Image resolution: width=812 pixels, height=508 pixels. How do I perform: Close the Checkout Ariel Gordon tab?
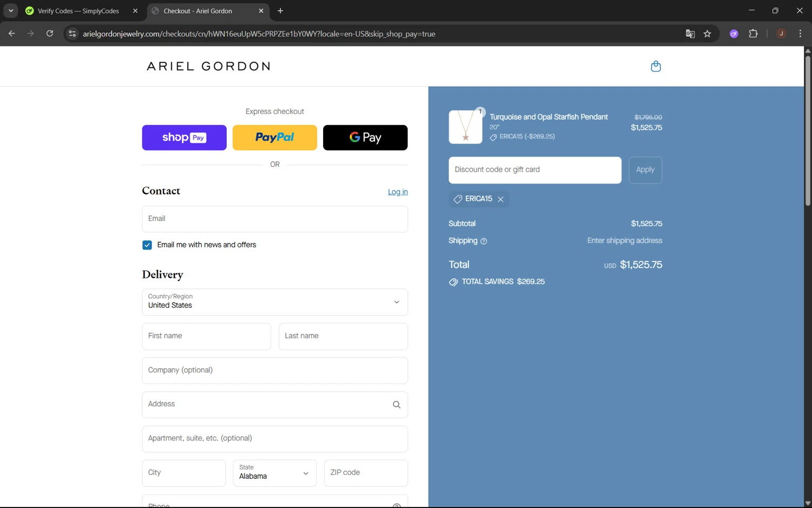(261, 11)
